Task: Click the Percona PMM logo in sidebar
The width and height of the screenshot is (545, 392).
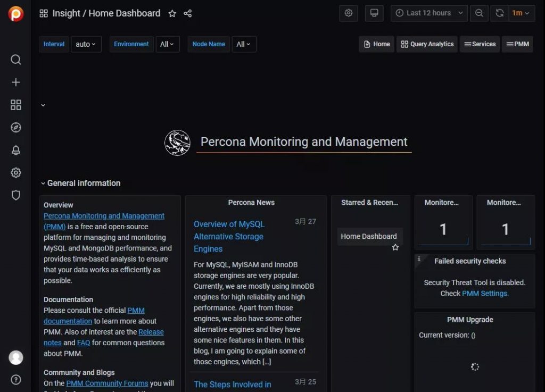Action: (x=15, y=14)
